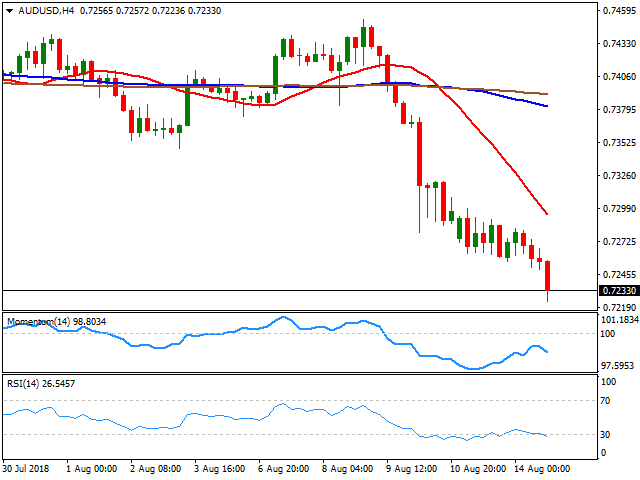Viewport: 640px width, 480px height.
Task: Select the 0.74330 price axis label
Action: 619,43
